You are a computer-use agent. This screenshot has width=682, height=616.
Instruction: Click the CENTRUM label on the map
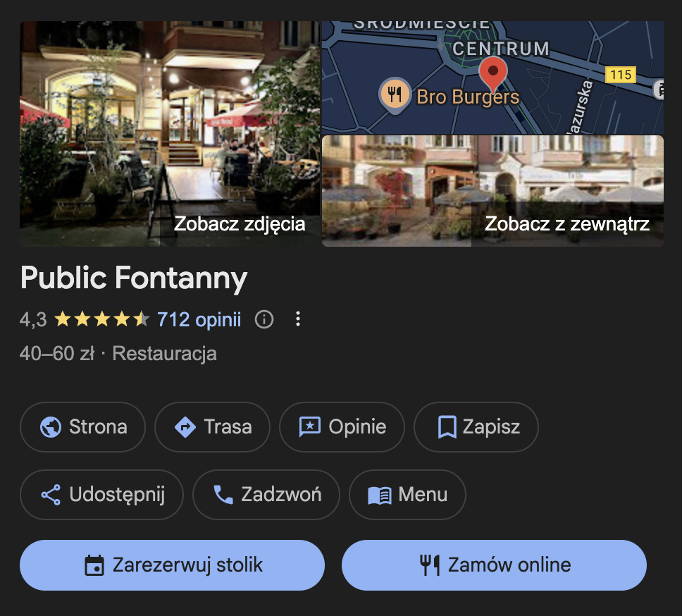(x=501, y=49)
